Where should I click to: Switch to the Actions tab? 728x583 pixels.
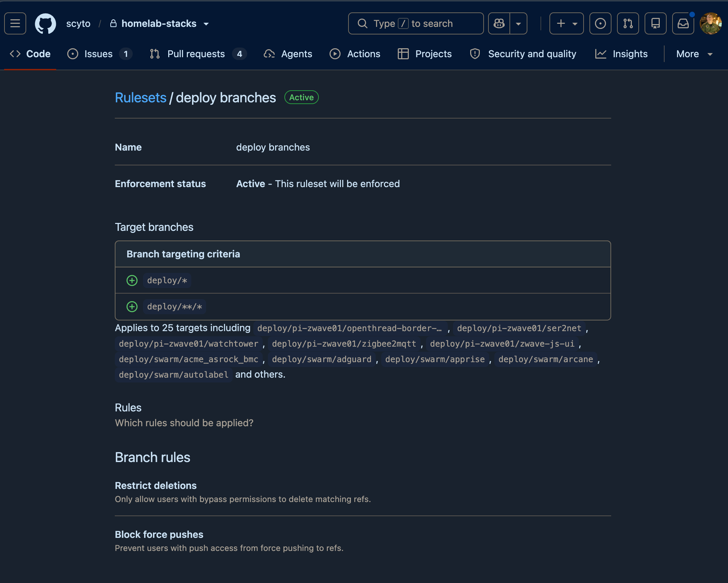(355, 54)
